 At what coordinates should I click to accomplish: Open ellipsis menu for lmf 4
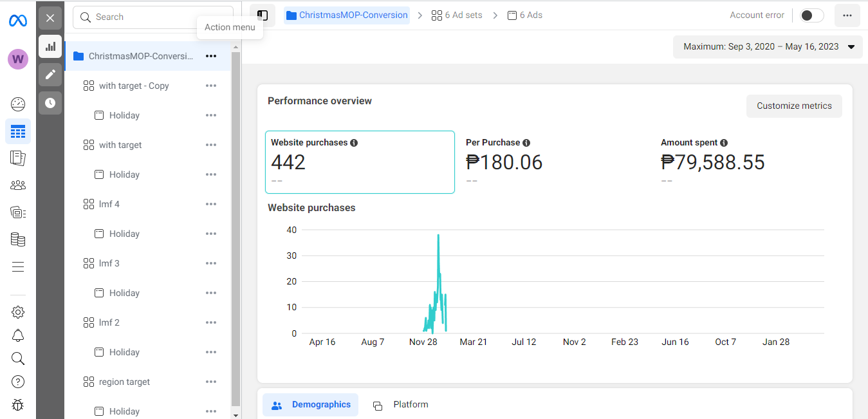click(211, 204)
